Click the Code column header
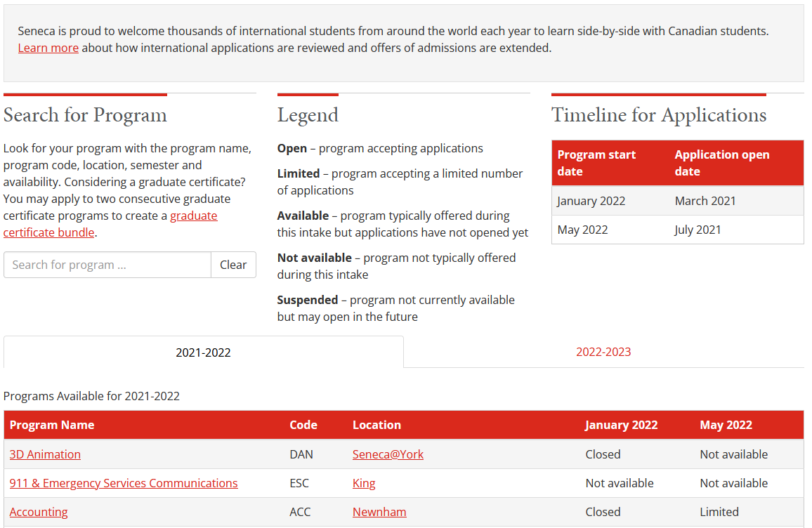Image resolution: width=812 pixels, height=528 pixels. 303,425
